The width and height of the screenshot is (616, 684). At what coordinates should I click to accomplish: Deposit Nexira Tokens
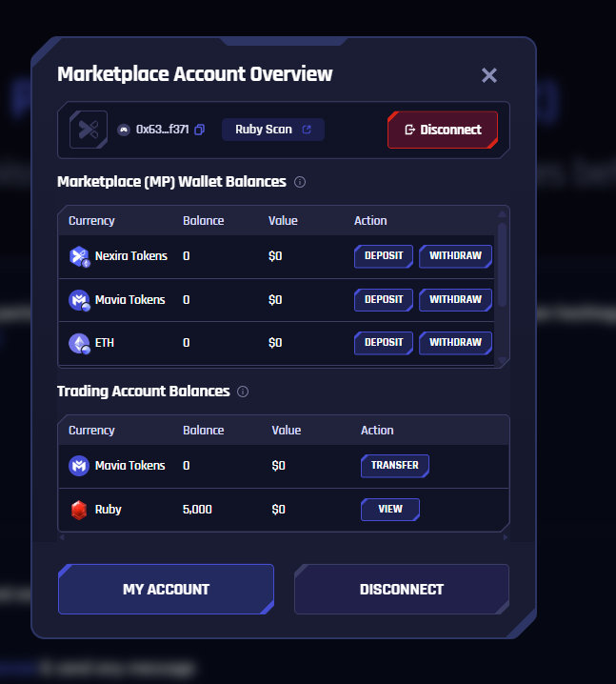(x=384, y=256)
